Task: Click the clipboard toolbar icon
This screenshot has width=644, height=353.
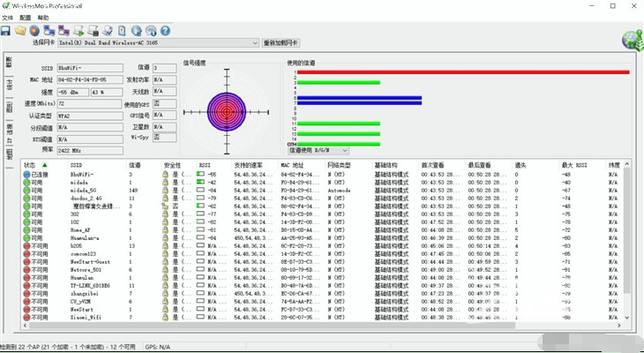Action: coord(122,31)
